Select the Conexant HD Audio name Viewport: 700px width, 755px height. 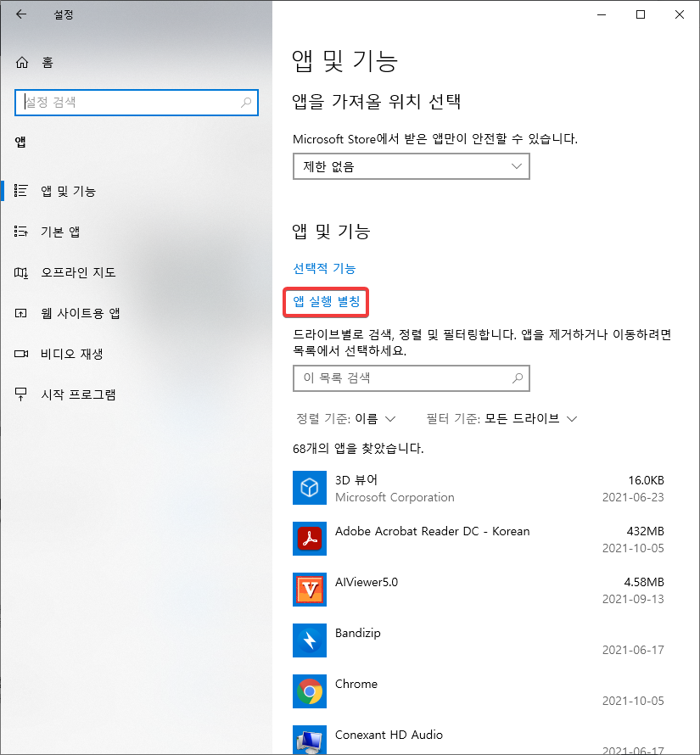[x=389, y=735]
